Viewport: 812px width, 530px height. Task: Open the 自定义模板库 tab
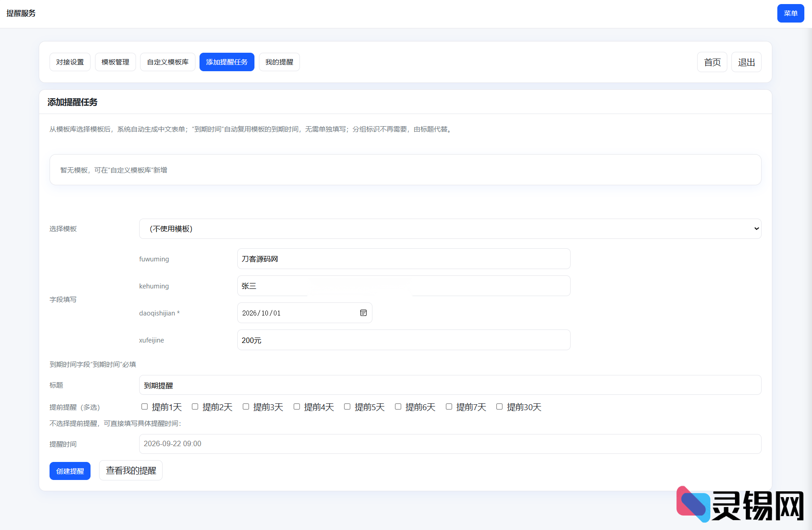point(168,62)
